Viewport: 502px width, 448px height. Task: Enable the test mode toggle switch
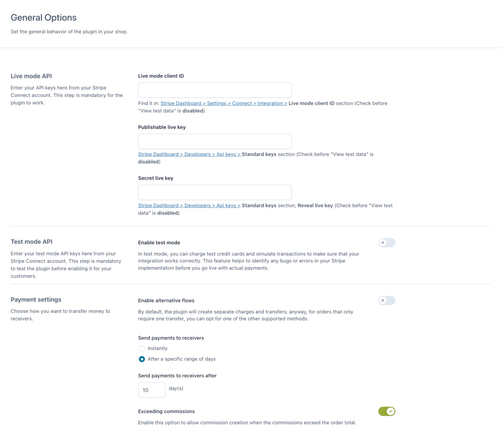tap(387, 243)
